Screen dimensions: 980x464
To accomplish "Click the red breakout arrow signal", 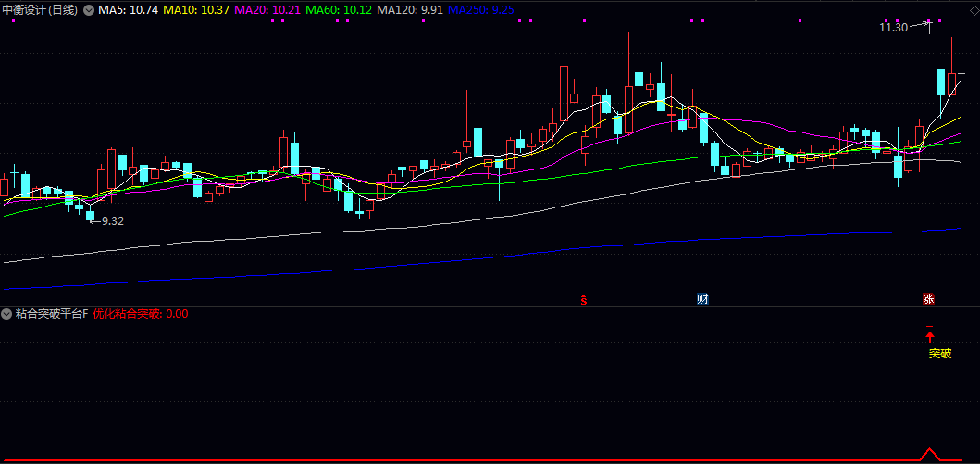I will tap(930, 337).
